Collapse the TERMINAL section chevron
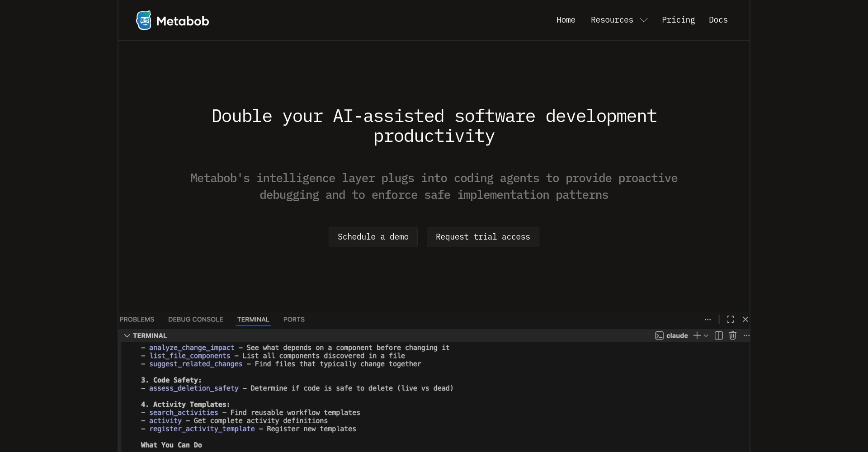The width and height of the screenshot is (868, 452). coord(127,335)
